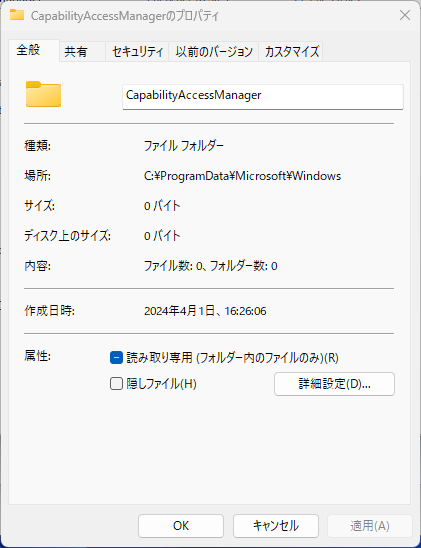Click the 作成日時: label
This screenshot has height=548, width=421.
click(49, 311)
